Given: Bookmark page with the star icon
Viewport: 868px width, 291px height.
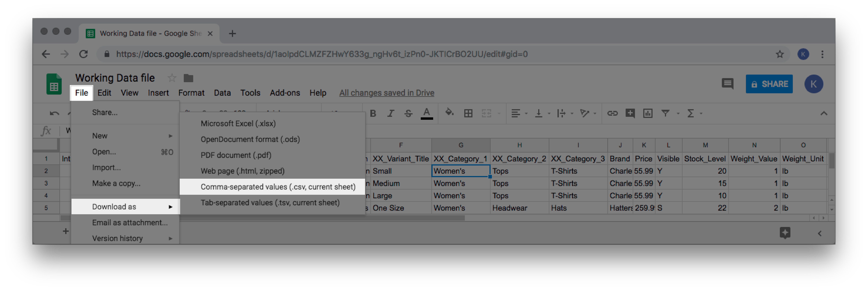Looking at the screenshot, I should click(x=779, y=54).
